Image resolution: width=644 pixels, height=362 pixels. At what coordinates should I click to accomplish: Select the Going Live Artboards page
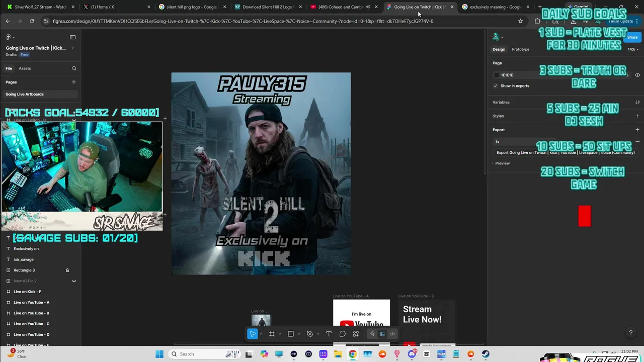pos(40,94)
